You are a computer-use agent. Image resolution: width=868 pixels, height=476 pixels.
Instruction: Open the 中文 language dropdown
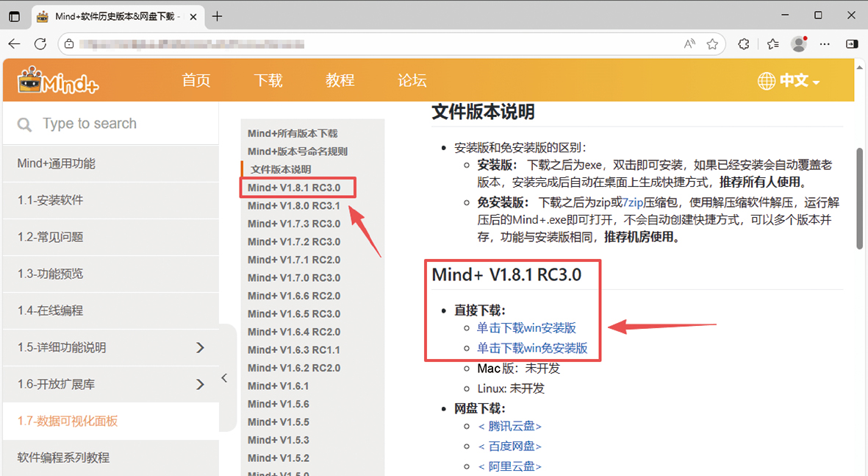click(789, 81)
